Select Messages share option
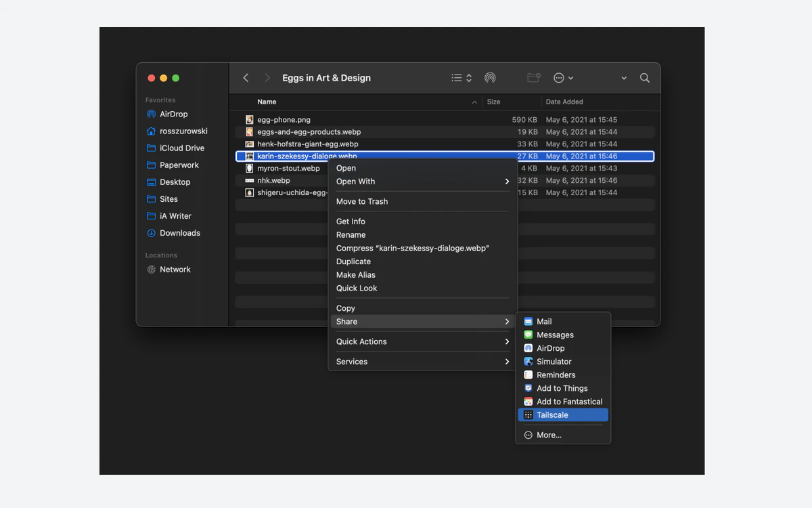Image resolution: width=812 pixels, height=508 pixels. pyautogui.click(x=563, y=335)
